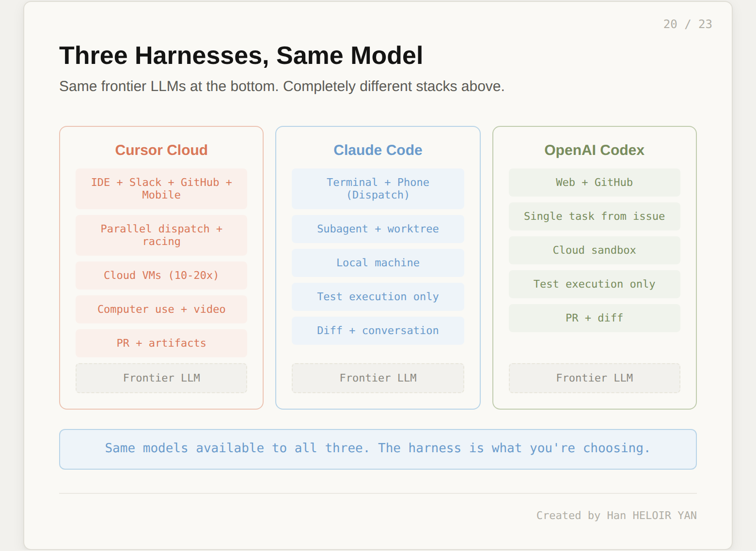Click the OpenAI Codex column heading
756x551 pixels.
(x=594, y=150)
